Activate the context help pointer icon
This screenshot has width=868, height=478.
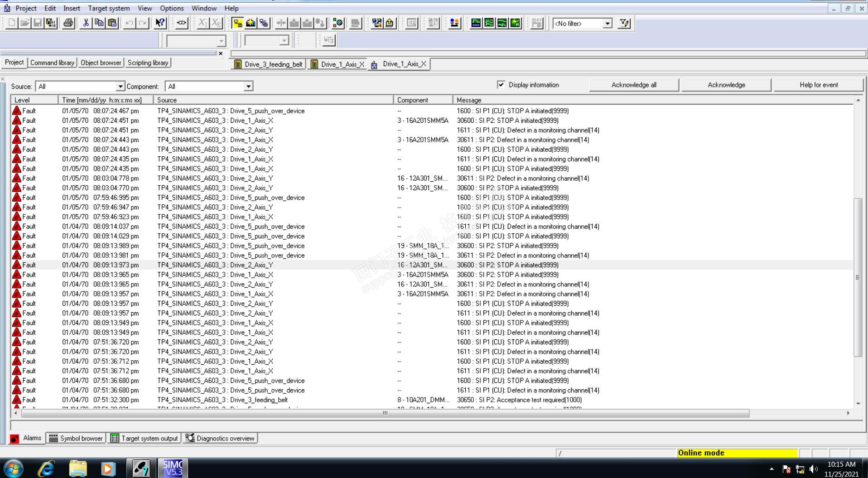click(160, 23)
